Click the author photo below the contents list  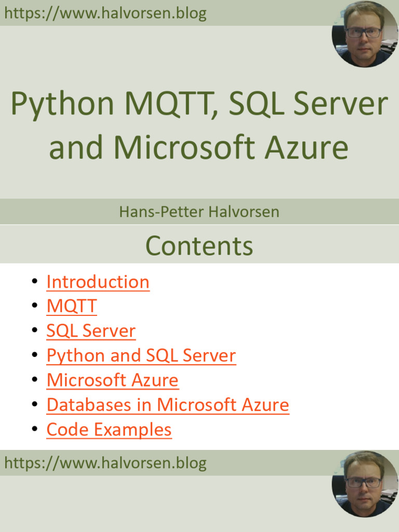coord(364,484)
